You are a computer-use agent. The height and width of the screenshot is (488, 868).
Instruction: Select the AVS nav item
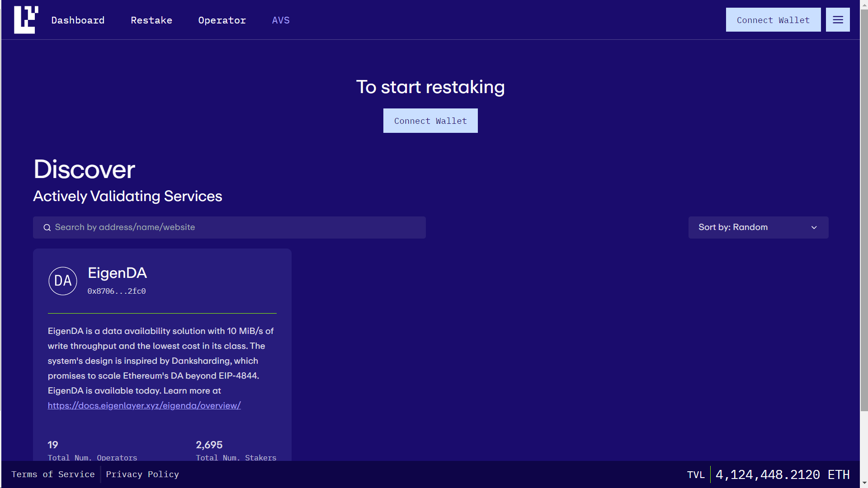point(281,20)
